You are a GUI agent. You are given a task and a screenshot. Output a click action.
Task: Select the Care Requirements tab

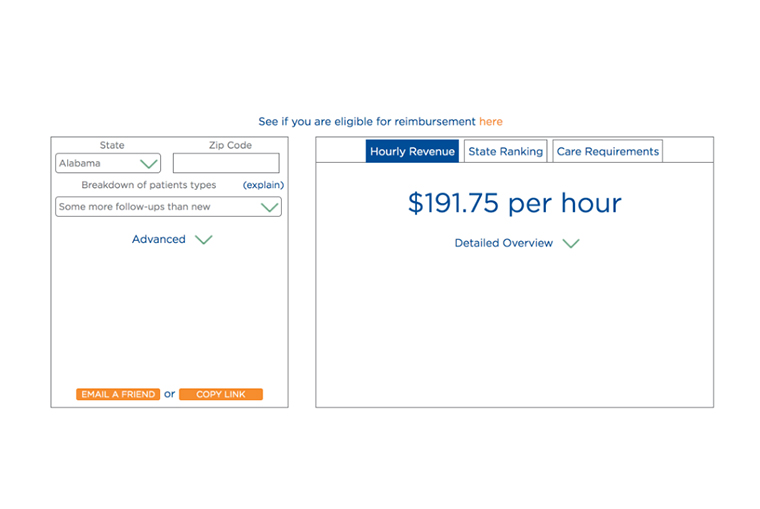[x=607, y=152]
